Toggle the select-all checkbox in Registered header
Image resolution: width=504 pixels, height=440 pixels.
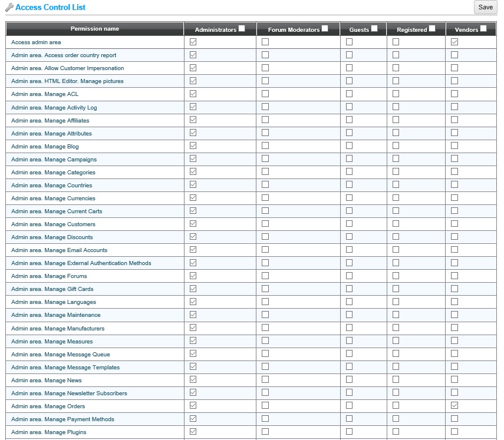point(432,28)
